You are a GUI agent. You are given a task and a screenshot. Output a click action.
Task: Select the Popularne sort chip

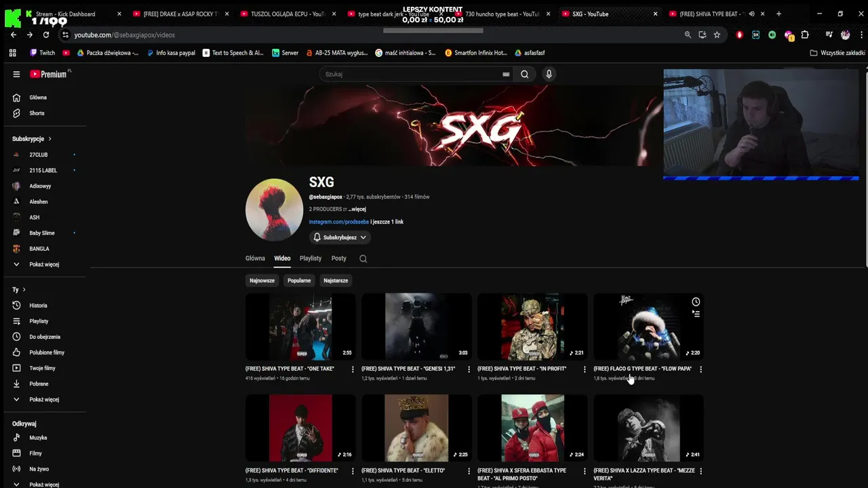(299, 281)
